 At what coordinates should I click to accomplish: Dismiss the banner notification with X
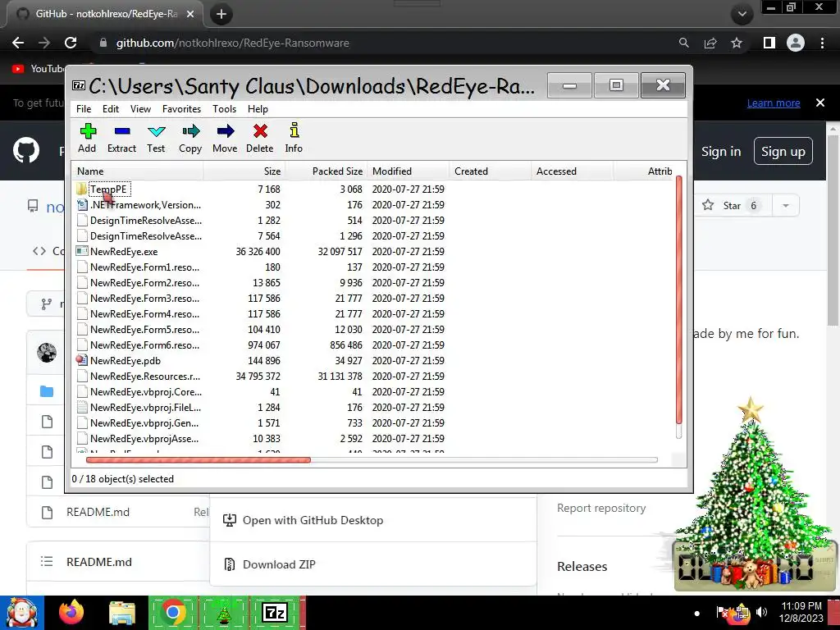(820, 103)
